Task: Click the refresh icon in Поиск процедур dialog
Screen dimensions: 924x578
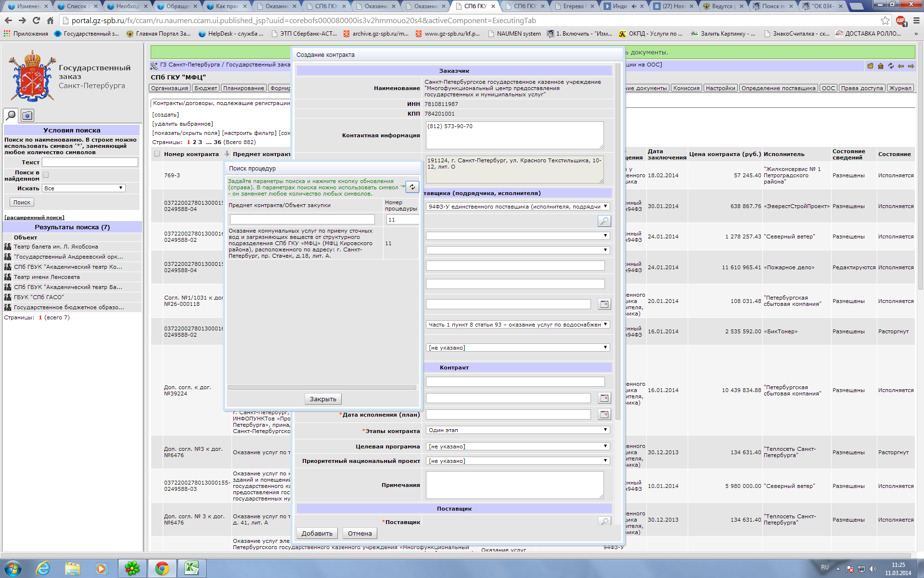Action: tap(412, 187)
